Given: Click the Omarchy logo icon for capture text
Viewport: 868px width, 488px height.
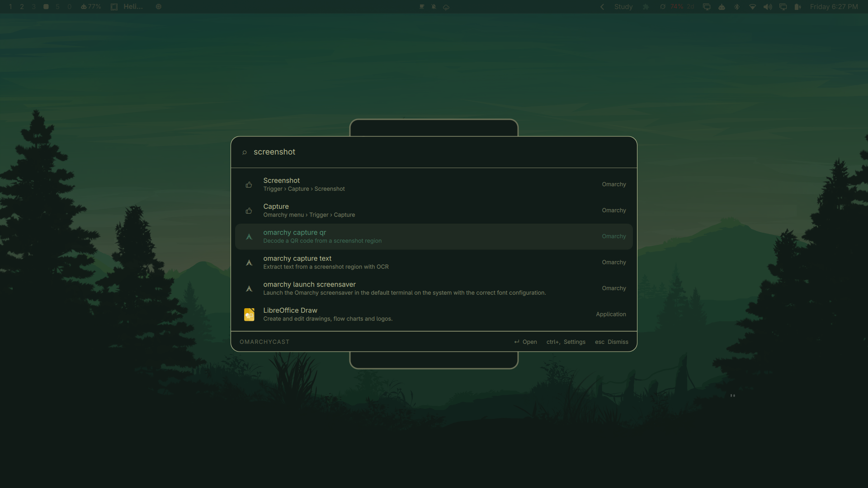Looking at the screenshot, I should [x=249, y=263].
